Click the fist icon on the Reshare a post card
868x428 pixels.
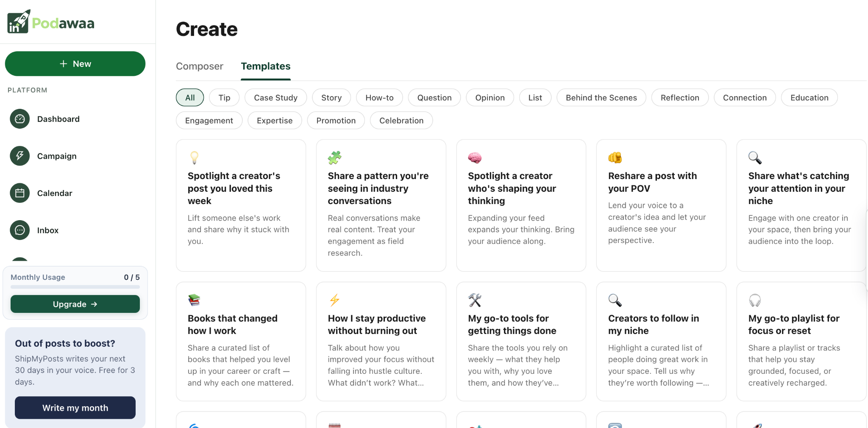point(615,157)
